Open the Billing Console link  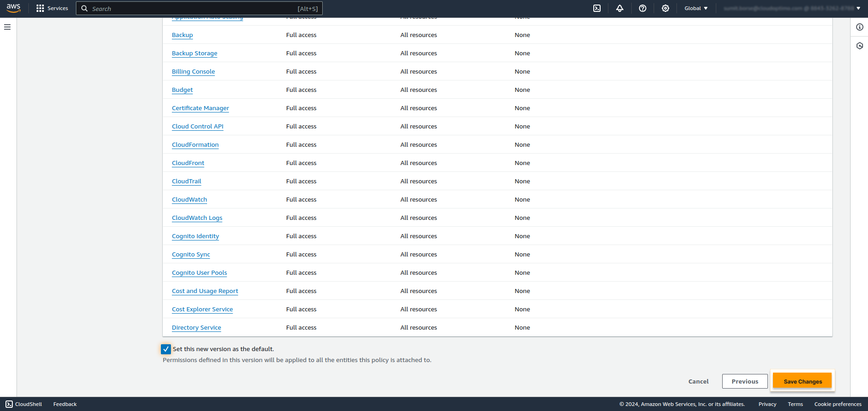coord(193,71)
